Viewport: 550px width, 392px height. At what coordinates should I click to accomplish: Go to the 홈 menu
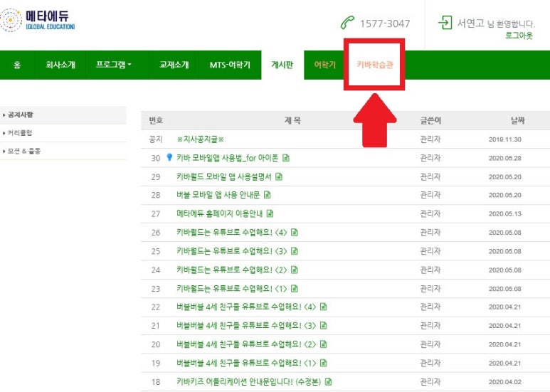[17, 65]
